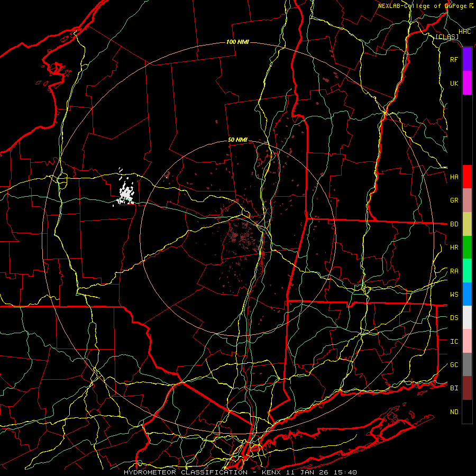
Task: Click the yellow BD legend color swatch
Action: coord(467,224)
